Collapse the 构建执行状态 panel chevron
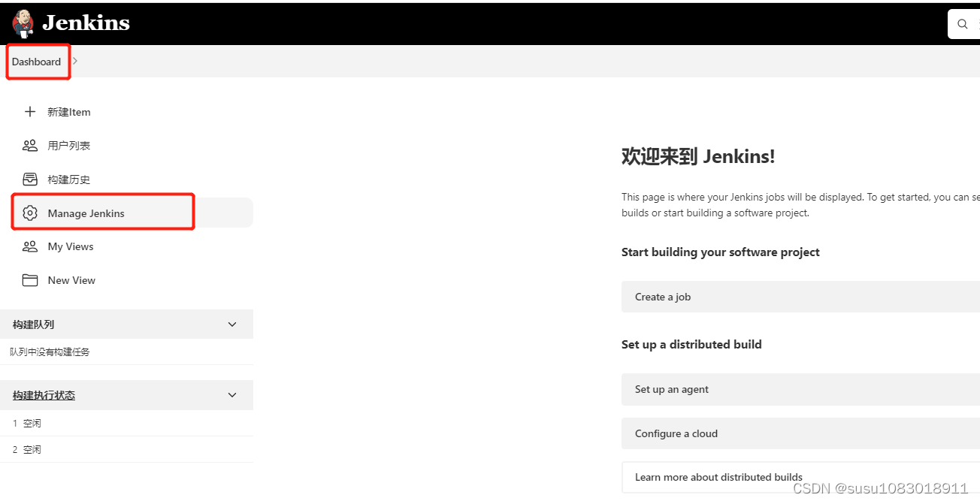980x501 pixels. [232, 395]
